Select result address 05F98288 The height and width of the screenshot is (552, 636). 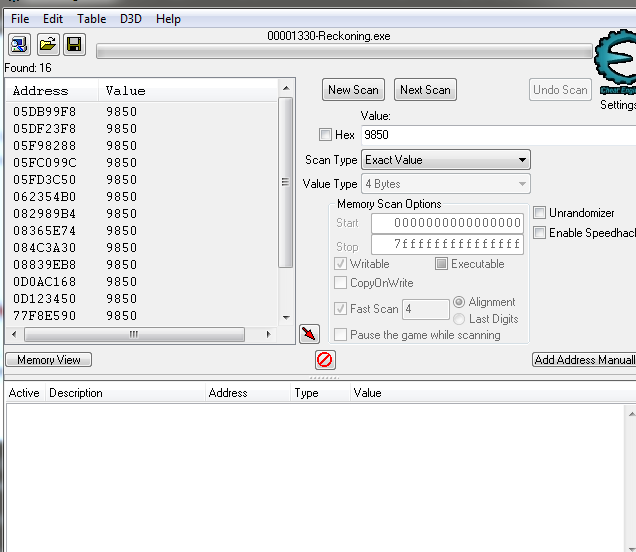click(x=45, y=146)
